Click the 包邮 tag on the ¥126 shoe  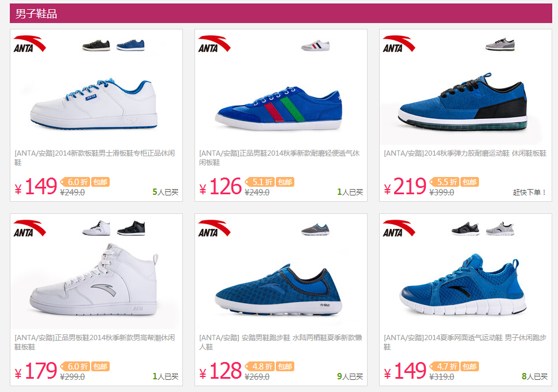(x=285, y=182)
